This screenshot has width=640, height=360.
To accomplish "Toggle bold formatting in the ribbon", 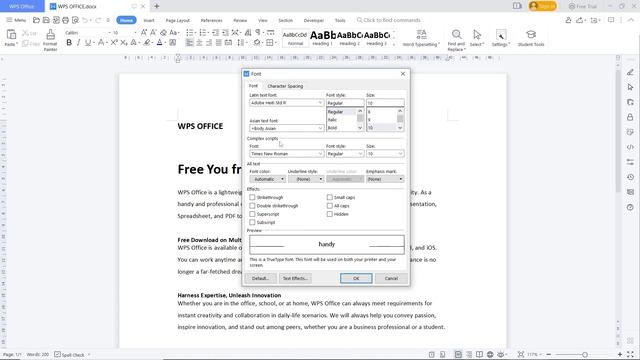I will (x=69, y=42).
